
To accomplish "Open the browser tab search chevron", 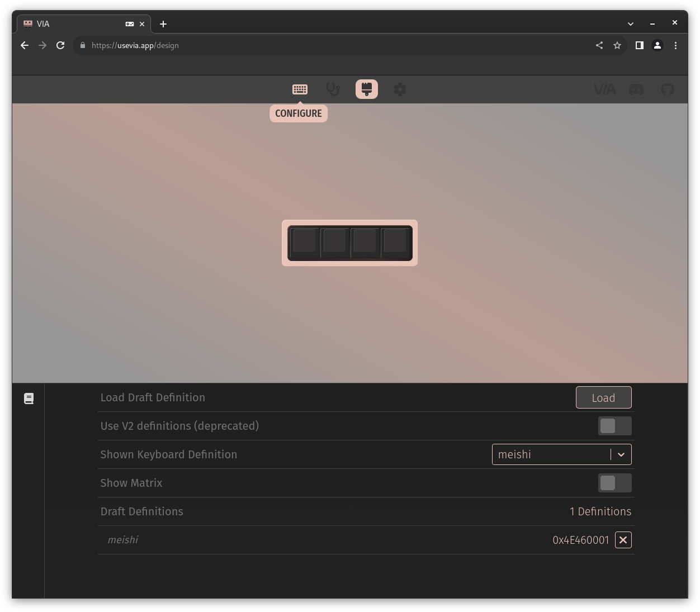I will (x=631, y=24).
